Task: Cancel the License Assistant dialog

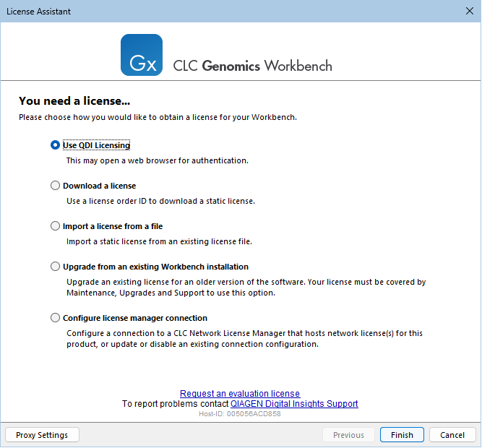Action: point(452,435)
